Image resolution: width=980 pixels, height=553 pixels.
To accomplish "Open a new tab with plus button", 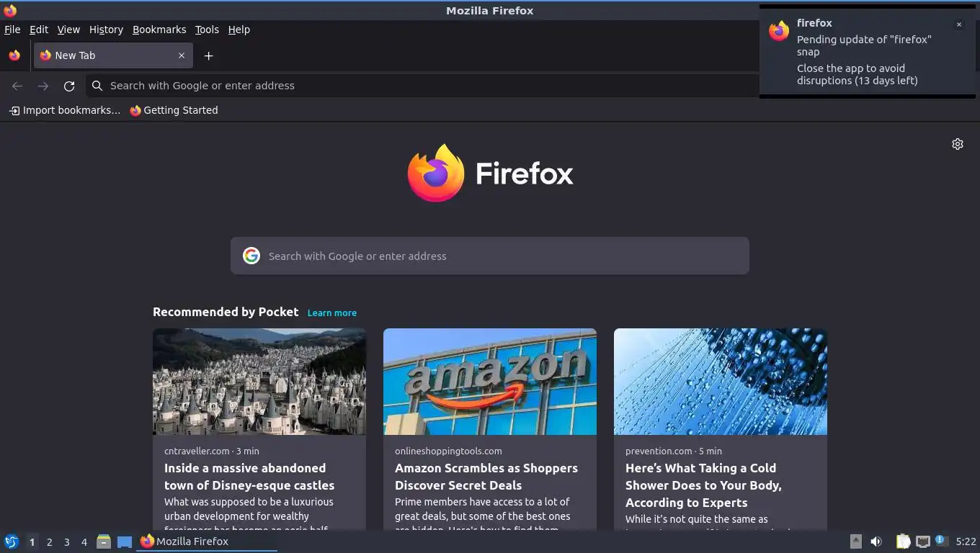I will (x=208, y=55).
